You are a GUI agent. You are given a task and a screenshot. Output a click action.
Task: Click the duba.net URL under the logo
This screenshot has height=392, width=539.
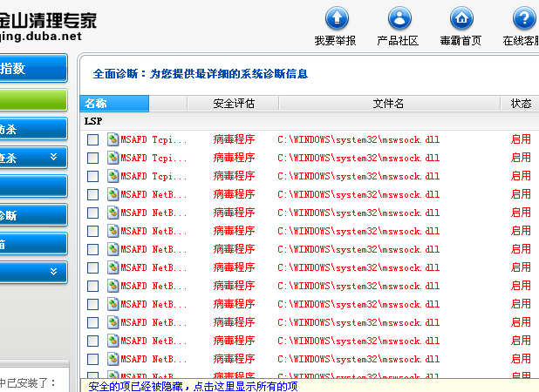(41, 37)
